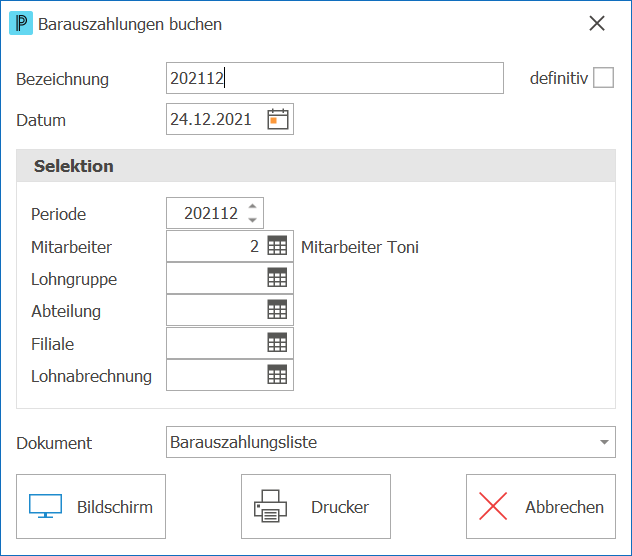632x556 pixels.
Task: Cancel with the Abbrechen button
Action: click(x=541, y=506)
